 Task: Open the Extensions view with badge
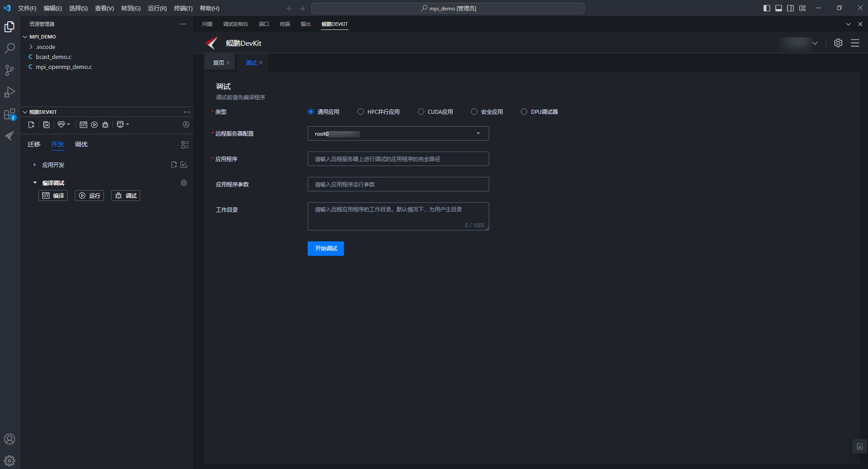[x=10, y=114]
